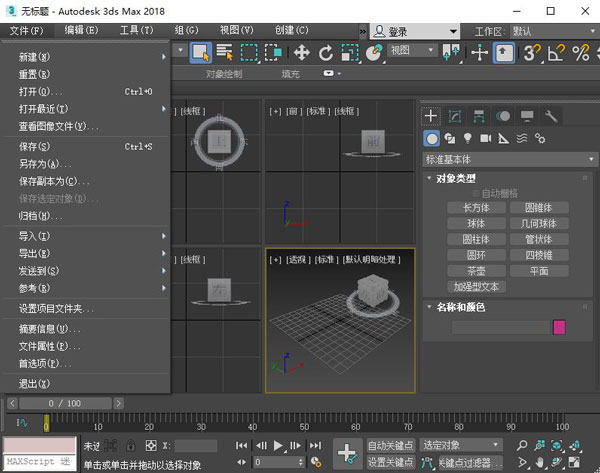Click the Select and Place tool
The image size is (600, 473).
point(374,52)
